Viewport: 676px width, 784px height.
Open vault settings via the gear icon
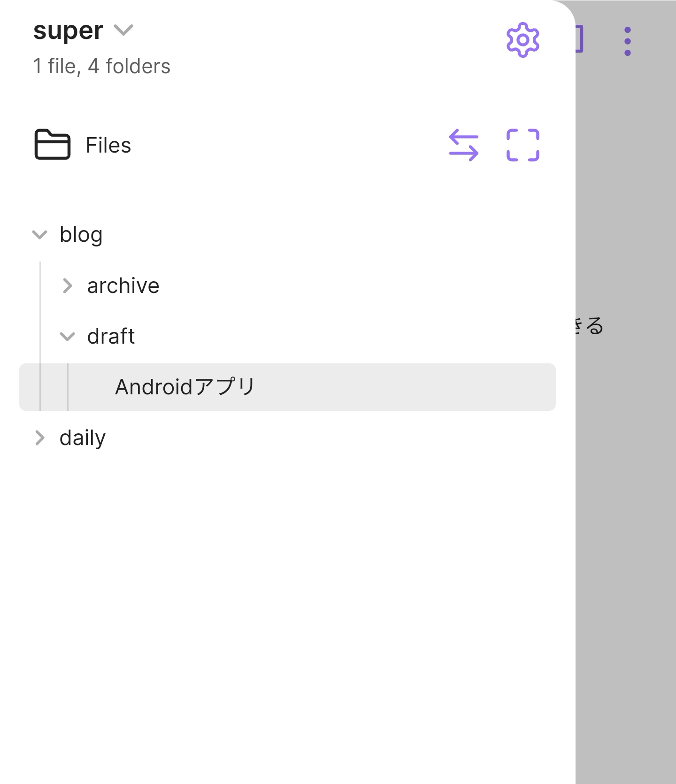pos(522,40)
